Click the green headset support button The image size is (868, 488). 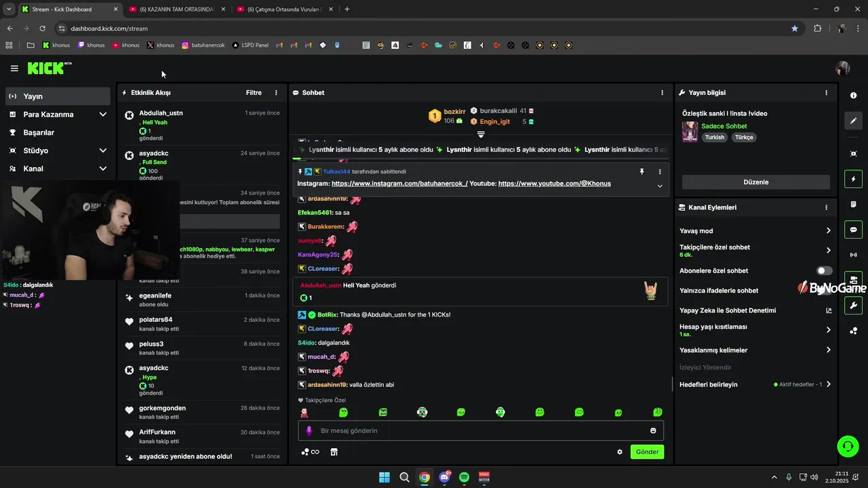pos(848,446)
